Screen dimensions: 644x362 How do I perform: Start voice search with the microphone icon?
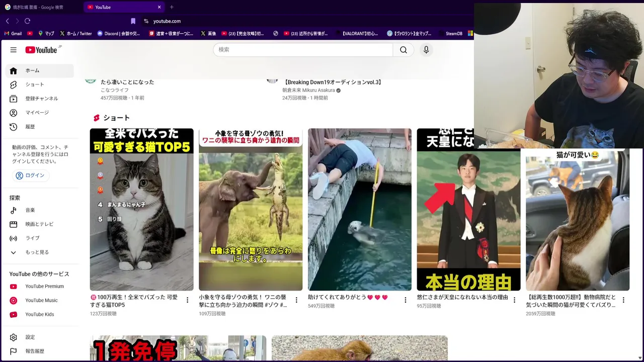[426, 50]
